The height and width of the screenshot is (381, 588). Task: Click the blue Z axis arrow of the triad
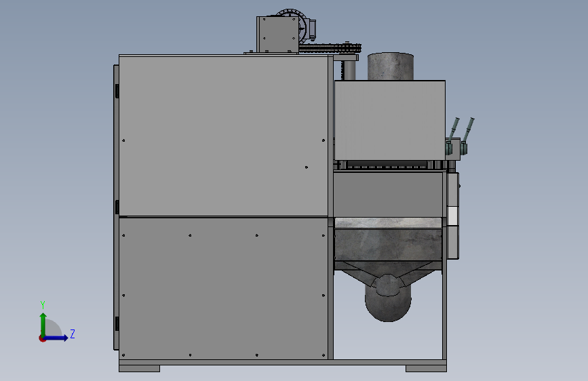coord(56,338)
